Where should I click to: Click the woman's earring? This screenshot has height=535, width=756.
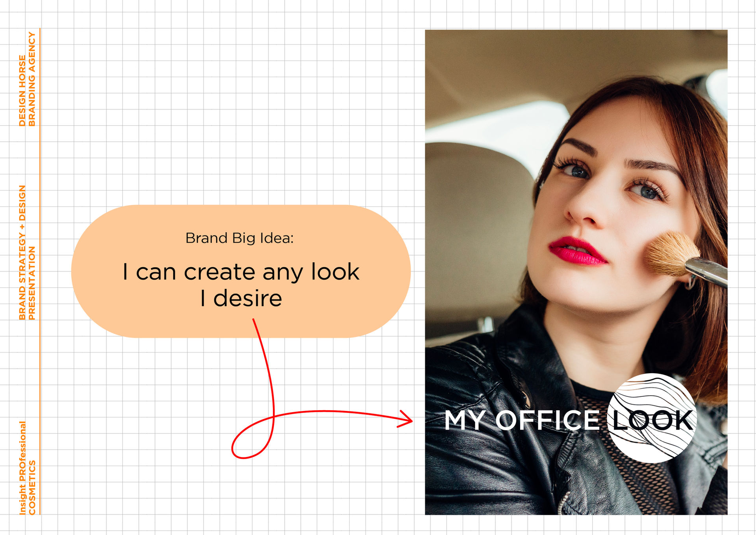[x=692, y=283]
